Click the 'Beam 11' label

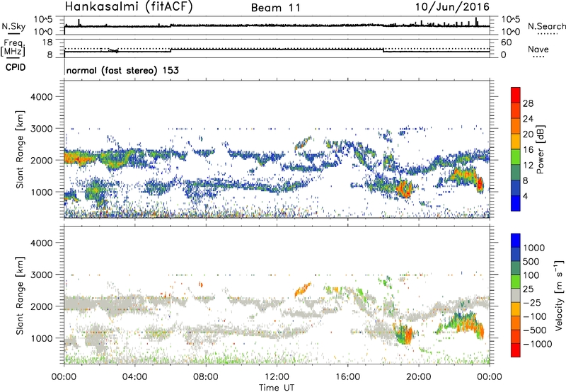[275, 8]
